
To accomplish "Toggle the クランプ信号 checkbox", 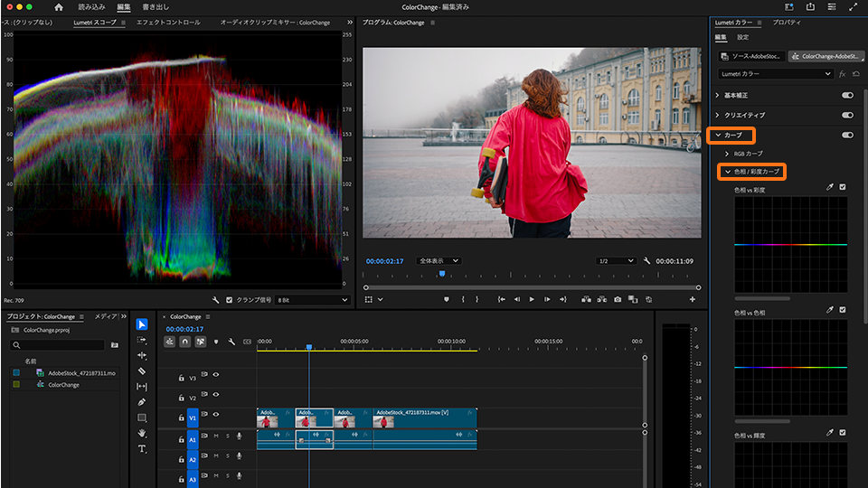I will [229, 299].
